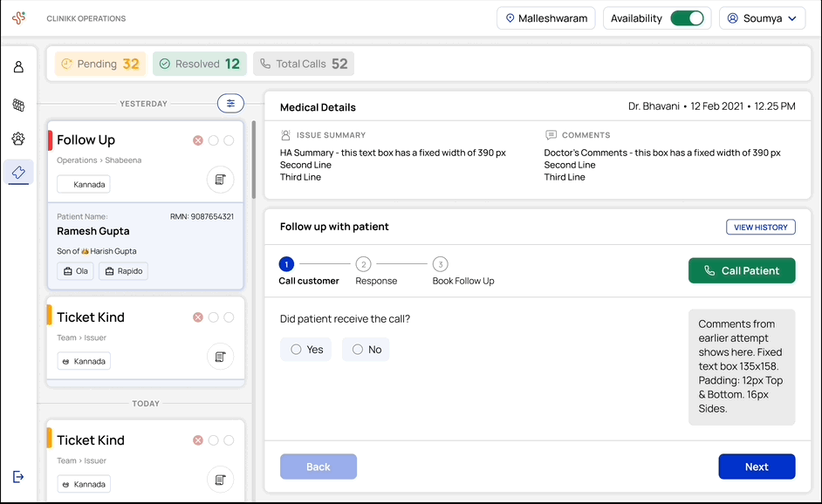
Task: Click the Doctor's Comments text block
Action: pos(662,165)
